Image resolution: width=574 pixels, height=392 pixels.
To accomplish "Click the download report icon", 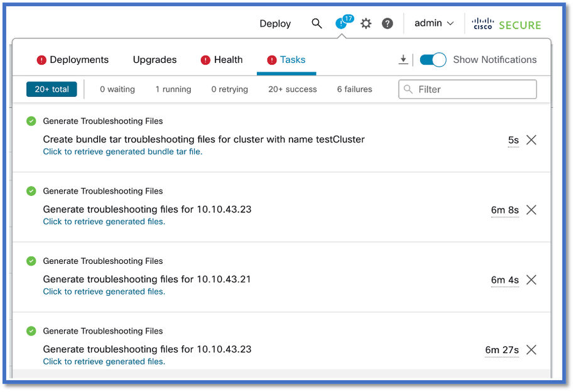I will pyautogui.click(x=403, y=59).
